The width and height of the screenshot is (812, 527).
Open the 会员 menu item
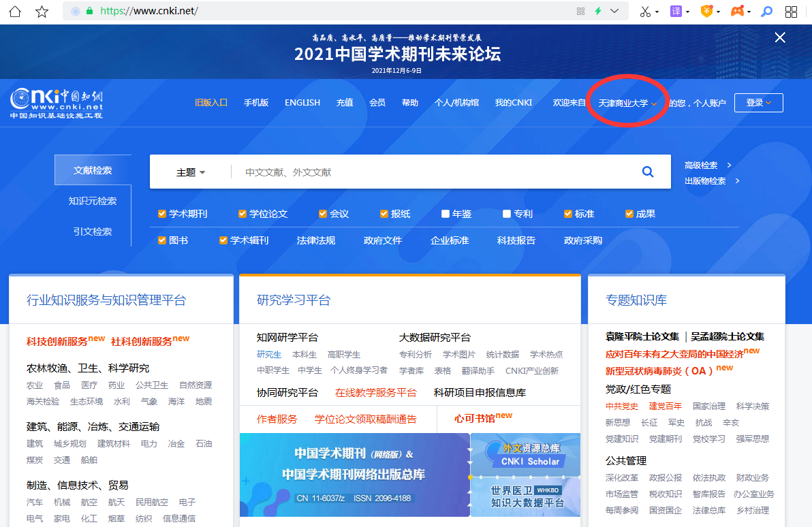pyautogui.click(x=377, y=103)
